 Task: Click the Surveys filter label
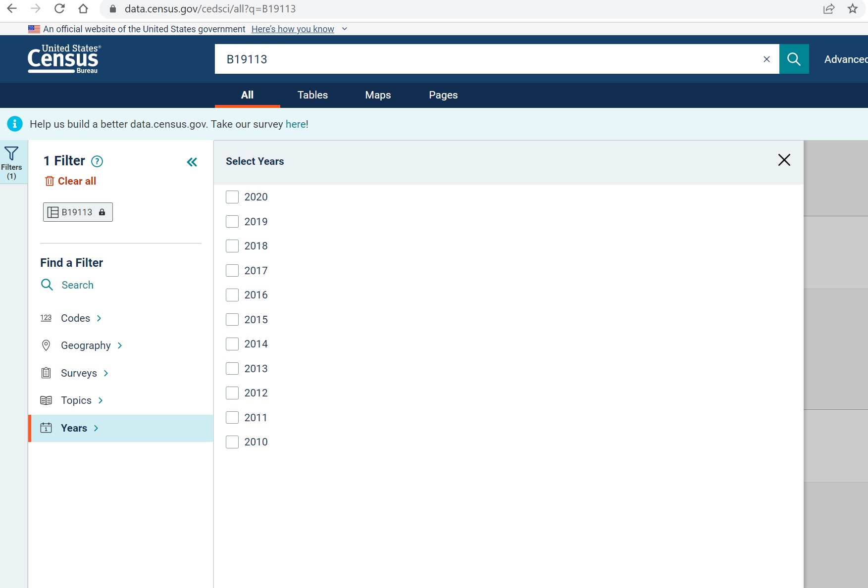coord(79,373)
